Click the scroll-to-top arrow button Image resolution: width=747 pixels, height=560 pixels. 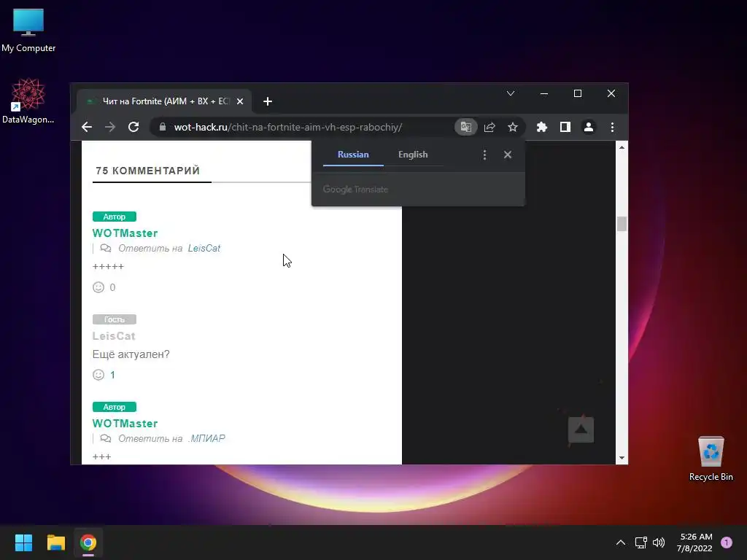click(581, 429)
